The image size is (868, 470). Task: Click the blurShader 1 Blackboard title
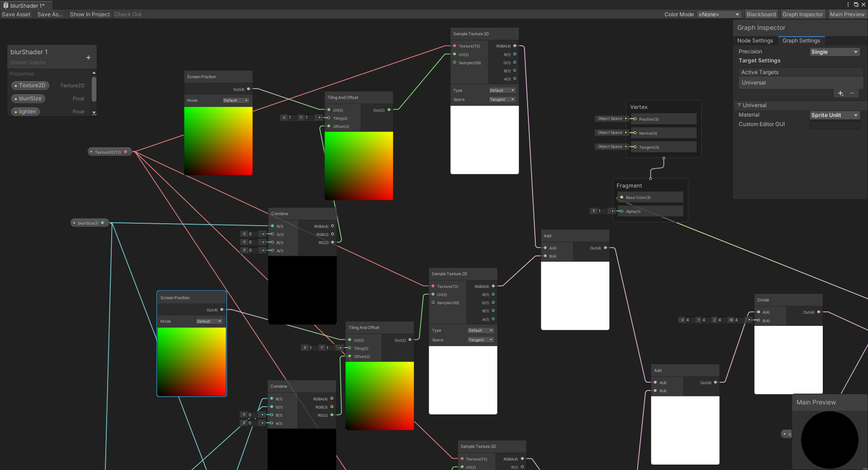pos(29,52)
